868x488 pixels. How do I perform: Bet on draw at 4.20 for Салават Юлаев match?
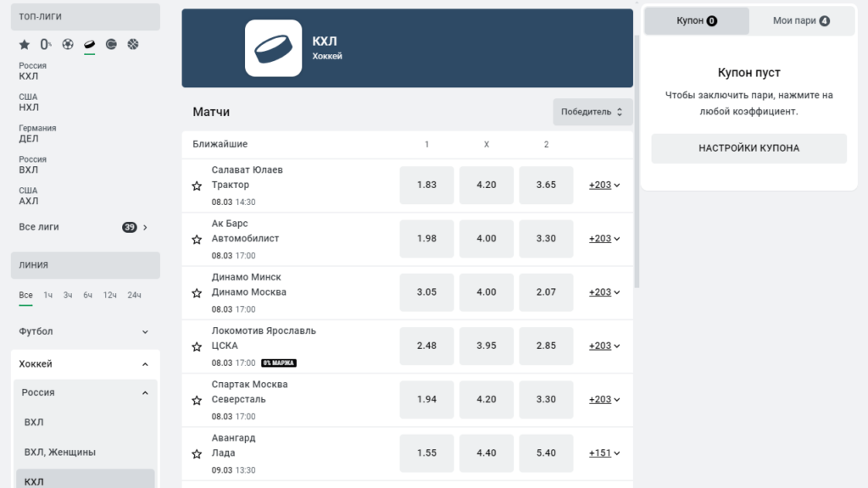pos(487,185)
